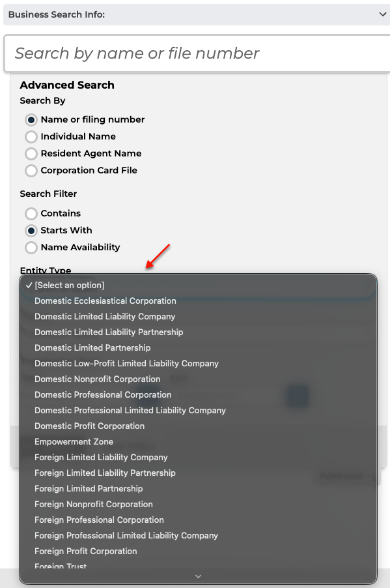
Task: Select Name or filing number radio
Action: pos(31,120)
